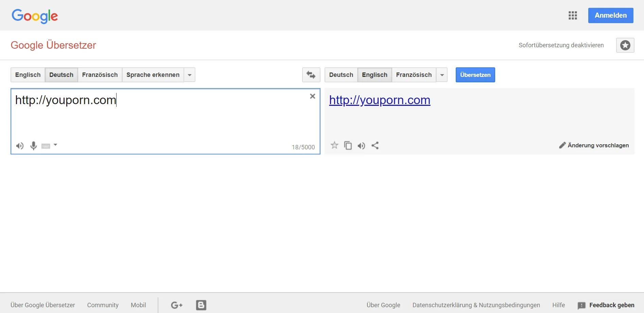Open Blogger footer icon
Image resolution: width=644 pixels, height=313 pixels.
coord(201,305)
